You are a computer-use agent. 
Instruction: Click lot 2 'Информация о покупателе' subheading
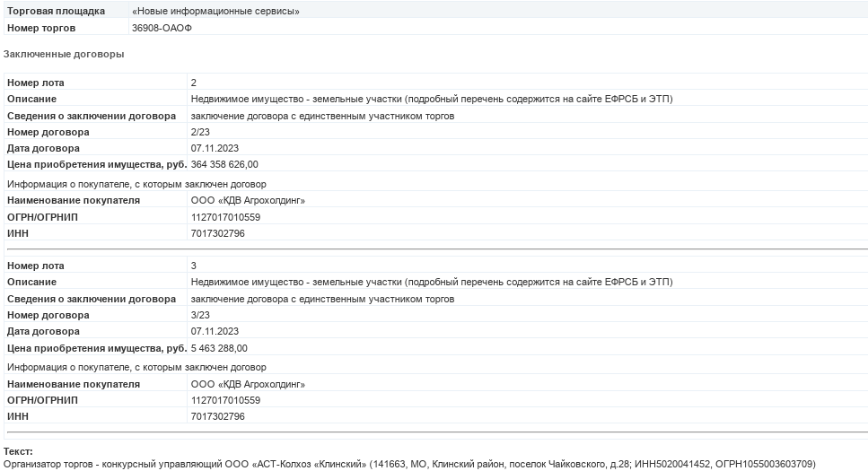136,184
